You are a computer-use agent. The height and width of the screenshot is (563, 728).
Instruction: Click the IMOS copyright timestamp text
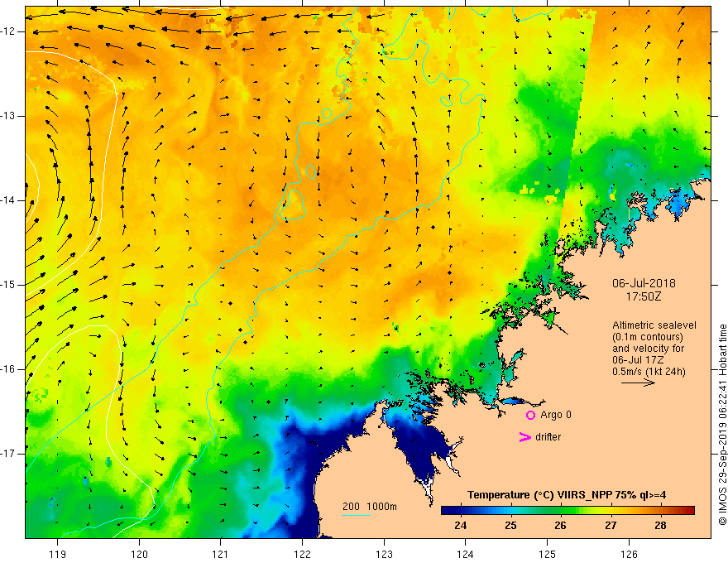click(x=722, y=425)
